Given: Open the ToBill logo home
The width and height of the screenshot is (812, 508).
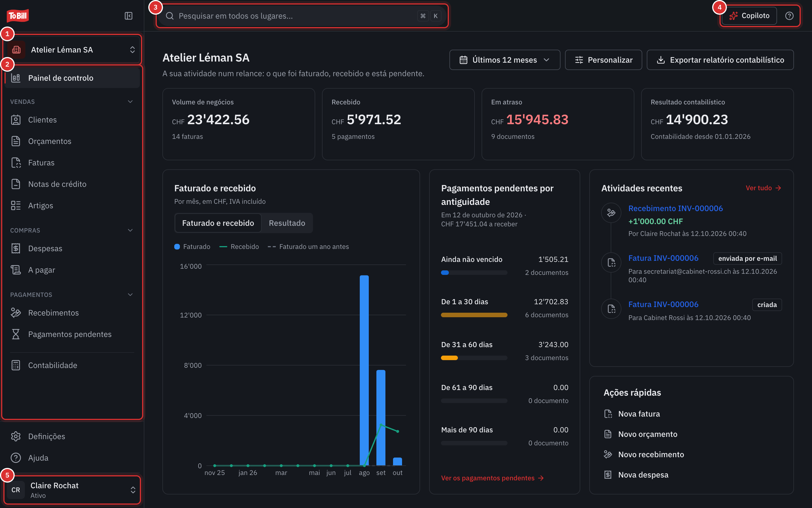Looking at the screenshot, I should click(18, 16).
